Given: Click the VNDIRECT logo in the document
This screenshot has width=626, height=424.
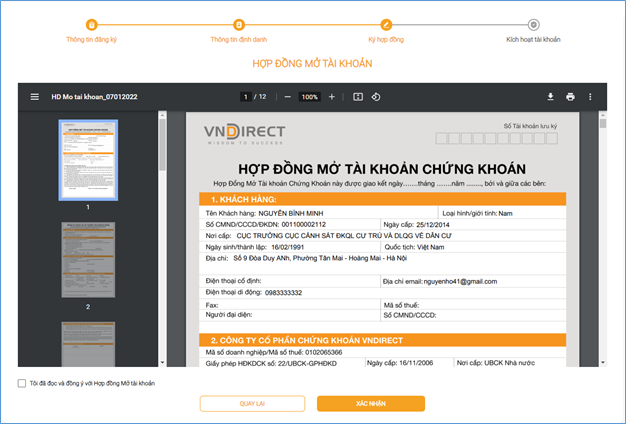Looking at the screenshot, I should pos(244,134).
